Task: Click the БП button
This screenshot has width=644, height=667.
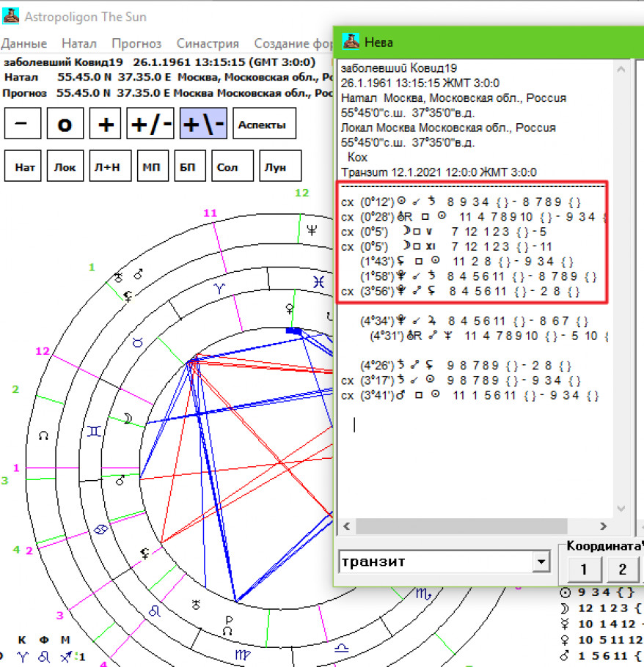Action: coord(190,166)
